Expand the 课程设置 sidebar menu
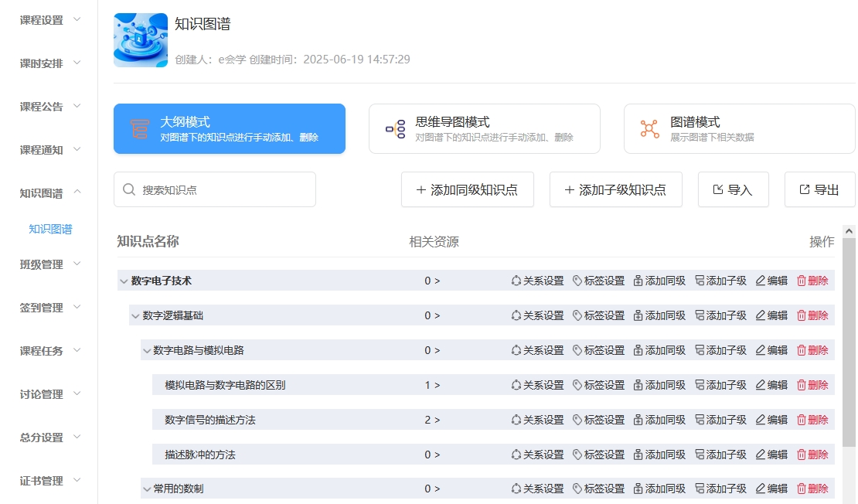Screen dimensions: 858x504 tap(50, 20)
